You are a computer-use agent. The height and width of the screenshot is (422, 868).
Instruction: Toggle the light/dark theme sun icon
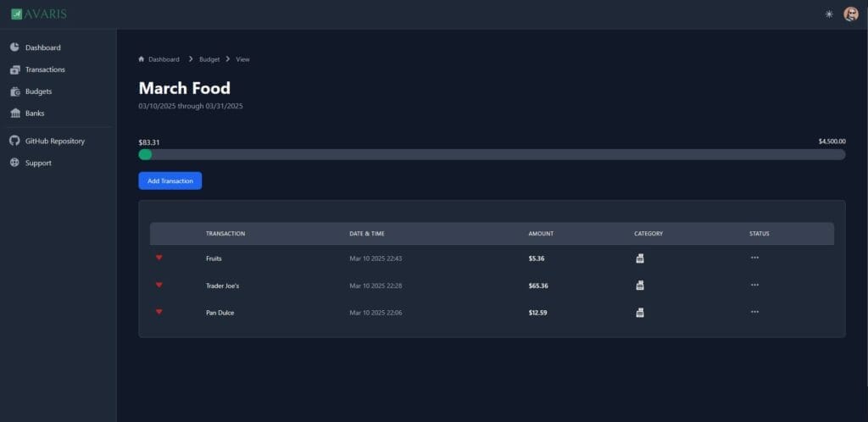[x=829, y=14]
